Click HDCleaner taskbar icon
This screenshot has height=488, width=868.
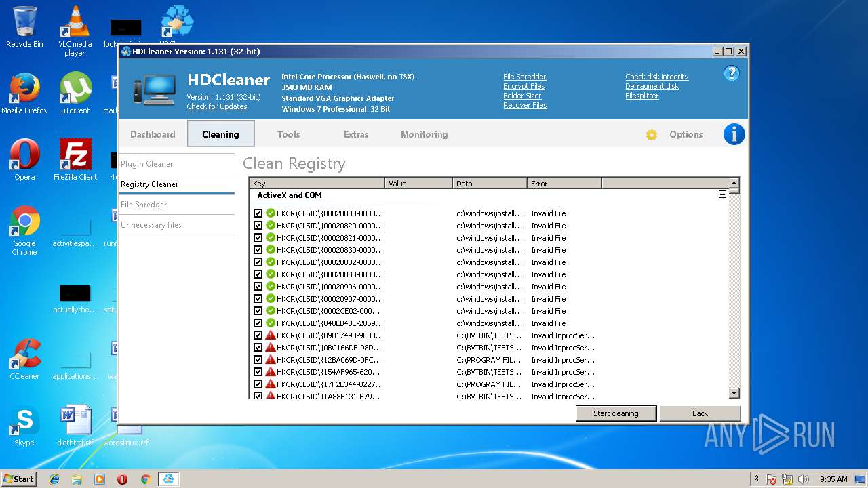coord(168,479)
